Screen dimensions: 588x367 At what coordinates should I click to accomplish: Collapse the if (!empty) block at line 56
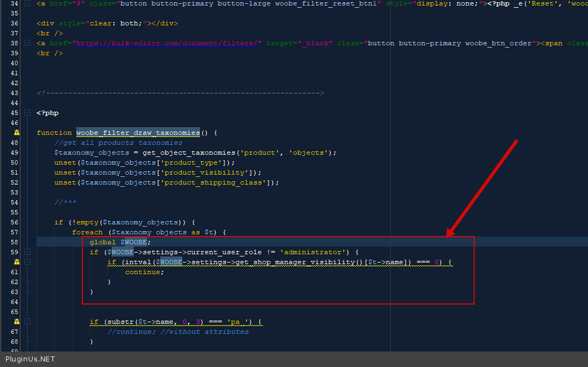tap(27, 222)
